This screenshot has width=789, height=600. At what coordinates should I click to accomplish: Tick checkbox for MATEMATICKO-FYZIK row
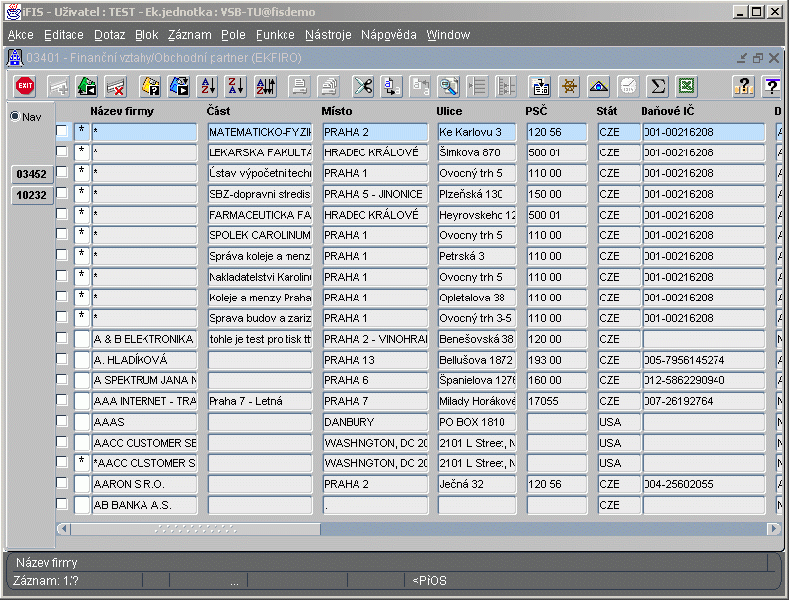[x=61, y=131]
